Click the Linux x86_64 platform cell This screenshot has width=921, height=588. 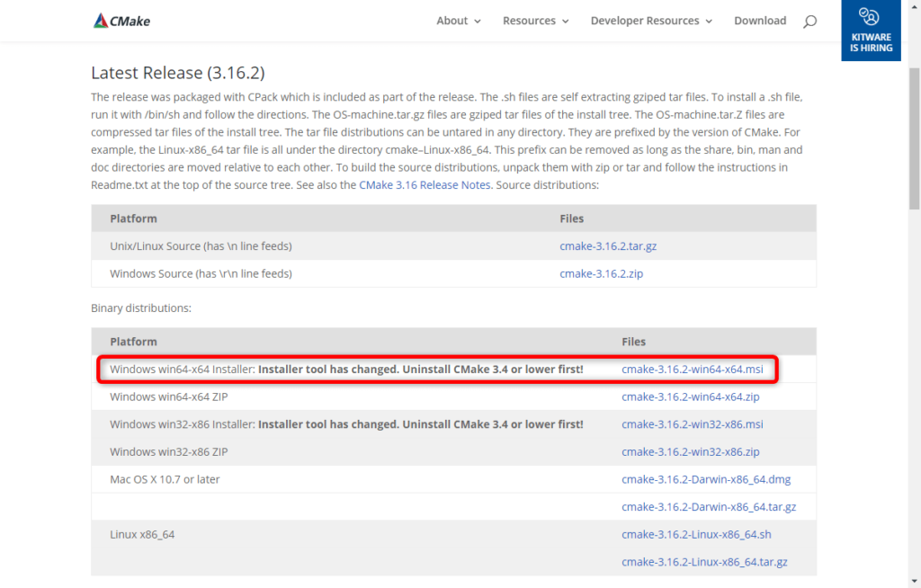142,535
